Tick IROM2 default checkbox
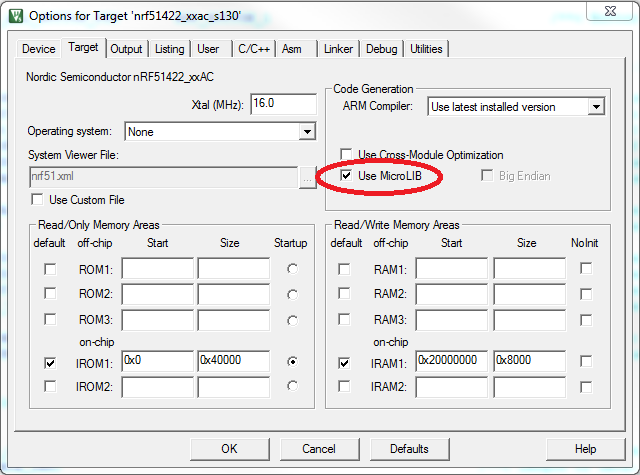This screenshot has width=640, height=475. tap(50, 386)
